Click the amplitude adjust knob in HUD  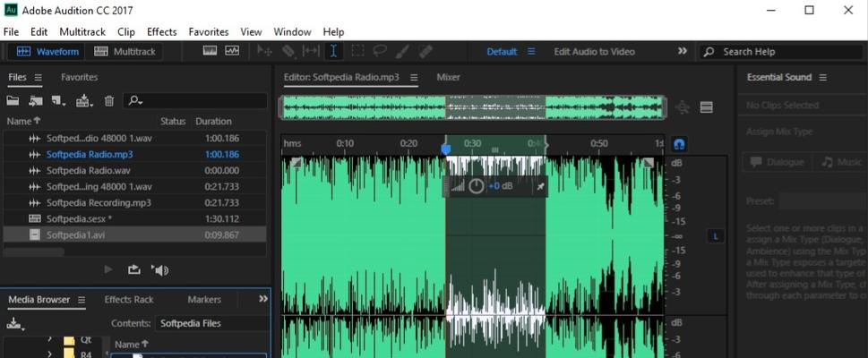[x=477, y=186]
